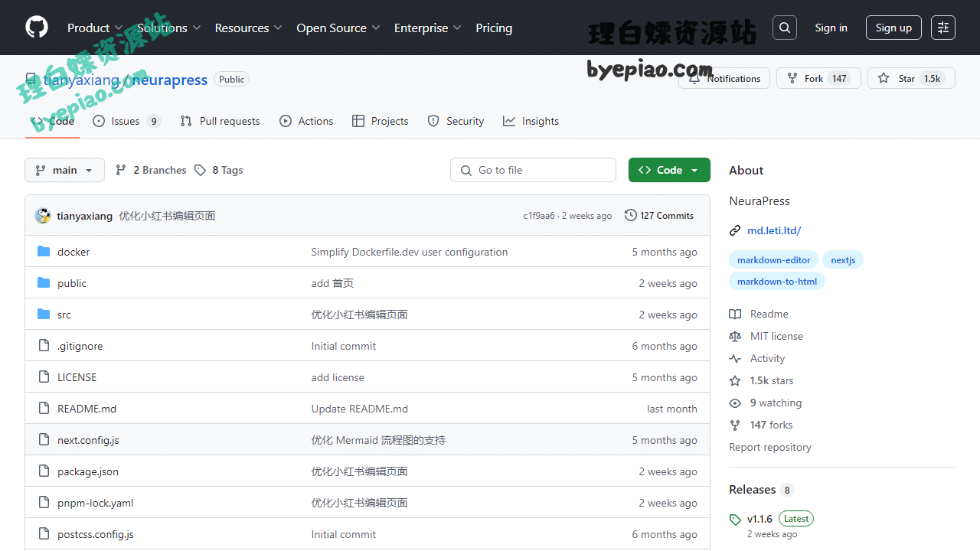
Task: Click the markdown-editor topic tag
Action: pos(774,260)
